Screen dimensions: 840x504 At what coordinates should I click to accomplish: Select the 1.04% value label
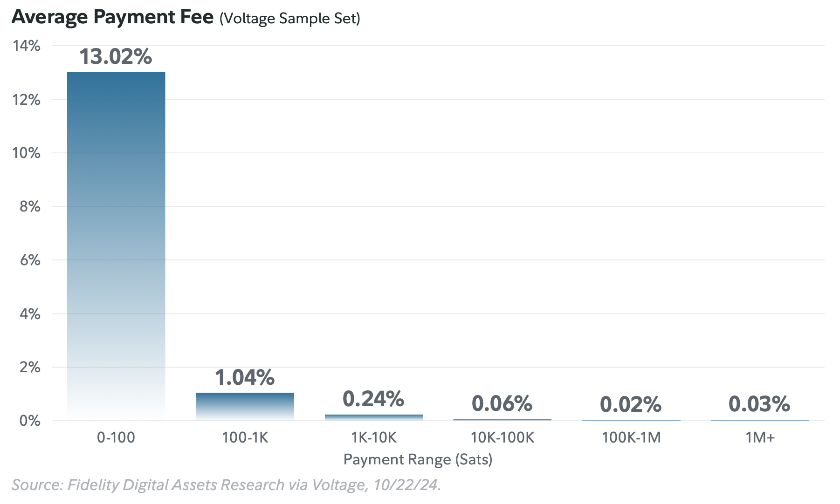click(x=245, y=377)
